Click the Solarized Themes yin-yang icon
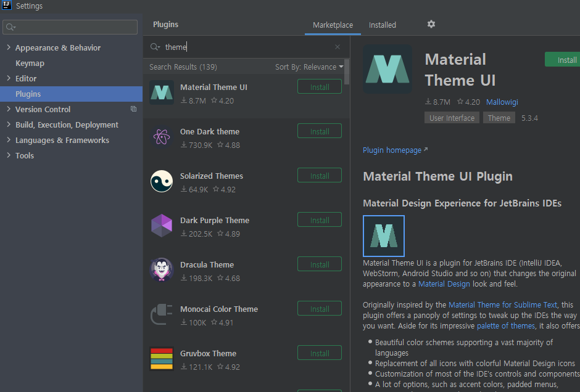 click(162, 181)
